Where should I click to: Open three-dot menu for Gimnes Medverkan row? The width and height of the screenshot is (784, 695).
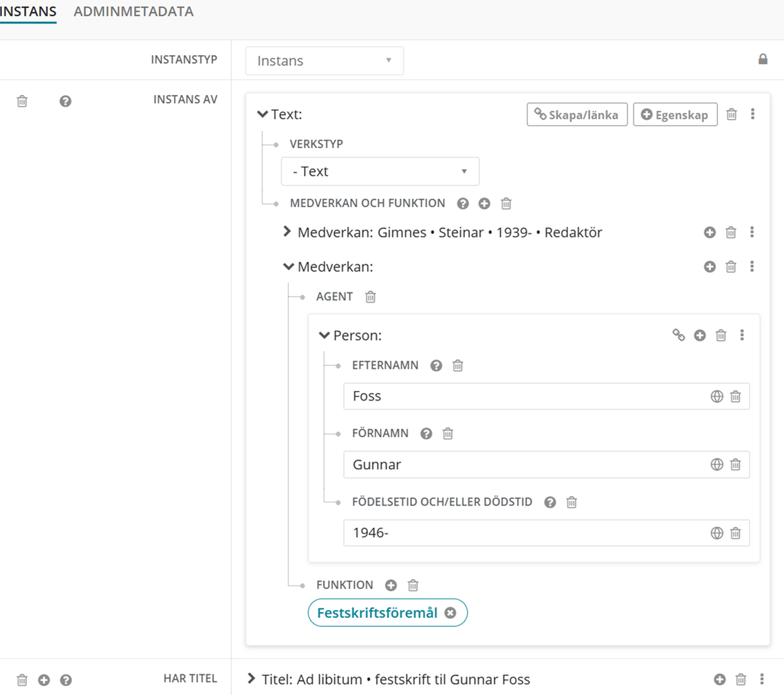point(752,233)
